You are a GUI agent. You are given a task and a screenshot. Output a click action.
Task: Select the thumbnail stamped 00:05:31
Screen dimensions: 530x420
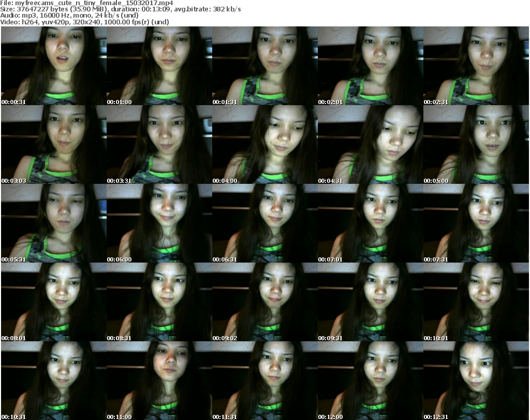point(54,223)
